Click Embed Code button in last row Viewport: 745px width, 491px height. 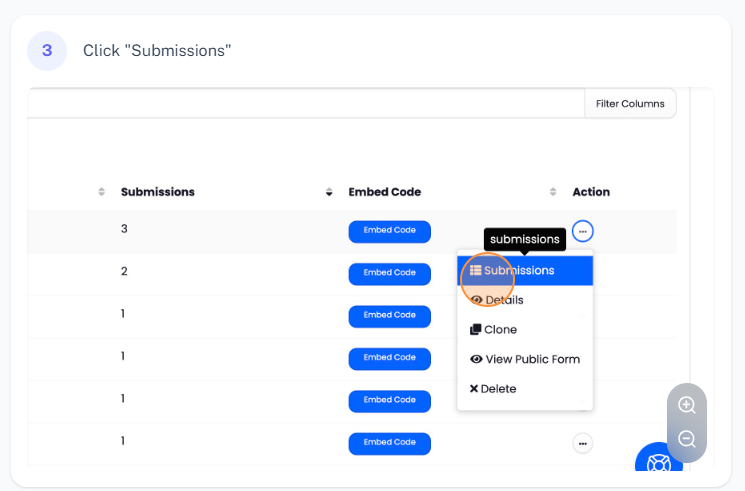[x=389, y=443]
